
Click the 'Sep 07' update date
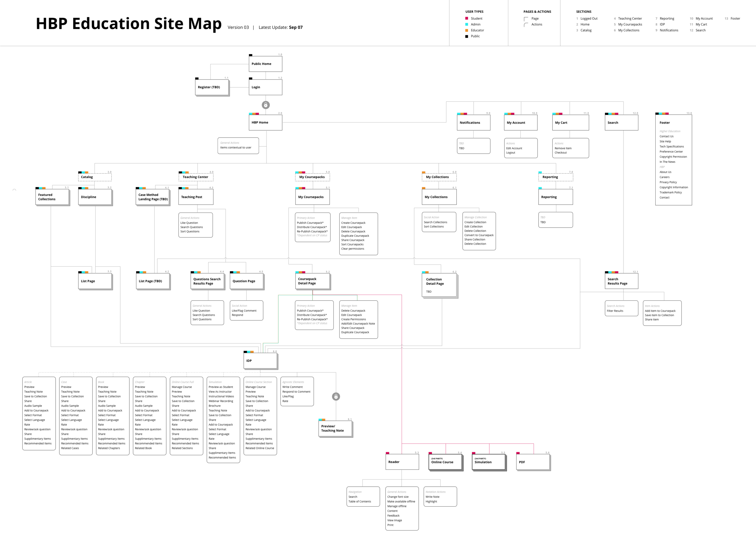click(x=296, y=27)
